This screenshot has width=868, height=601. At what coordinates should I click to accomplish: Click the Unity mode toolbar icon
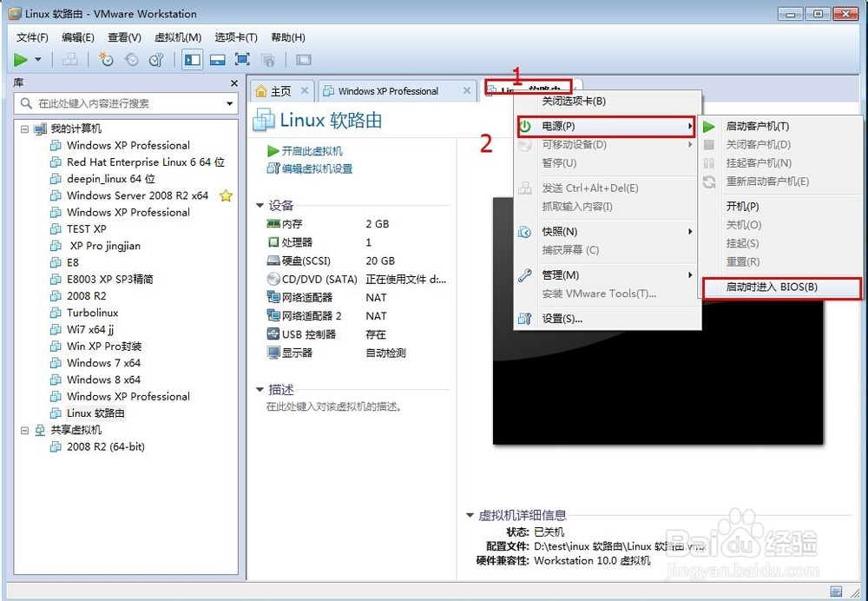(268, 59)
